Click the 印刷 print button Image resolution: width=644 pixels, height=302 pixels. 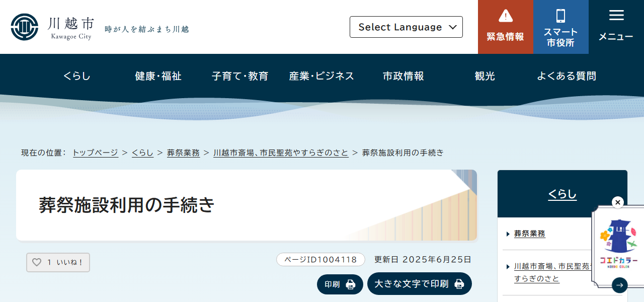[x=340, y=284]
